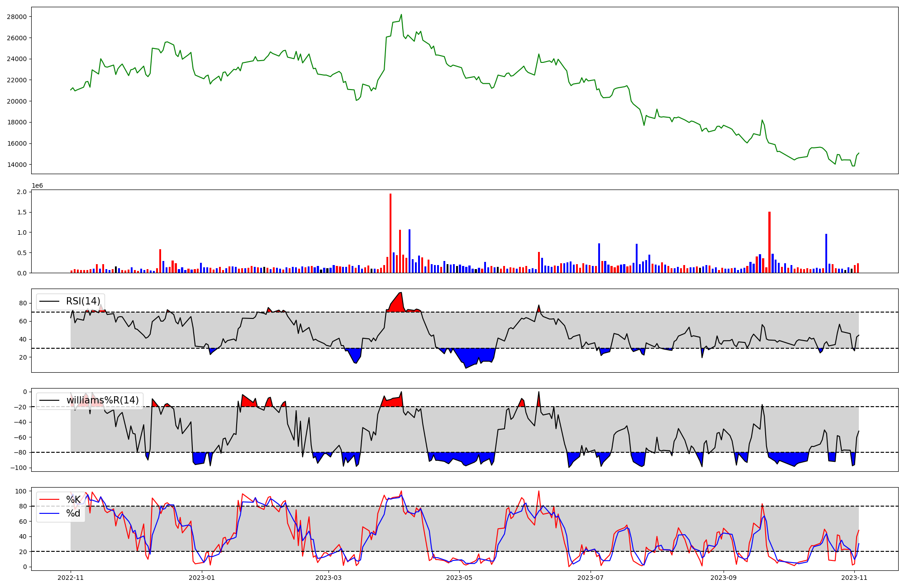Click the highest peak of the green price line
The width and height of the screenshot is (905, 588).
[401, 15]
